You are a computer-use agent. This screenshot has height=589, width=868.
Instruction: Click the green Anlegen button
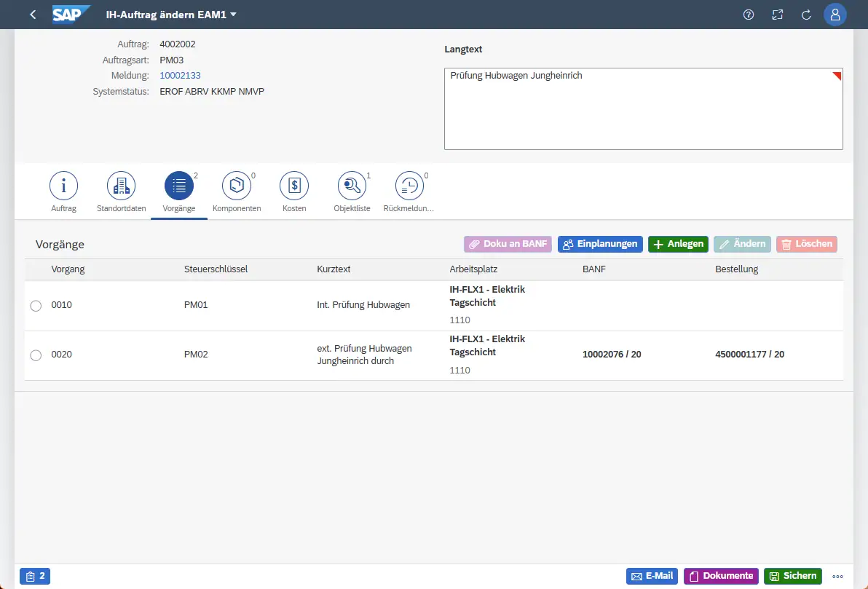(x=678, y=245)
